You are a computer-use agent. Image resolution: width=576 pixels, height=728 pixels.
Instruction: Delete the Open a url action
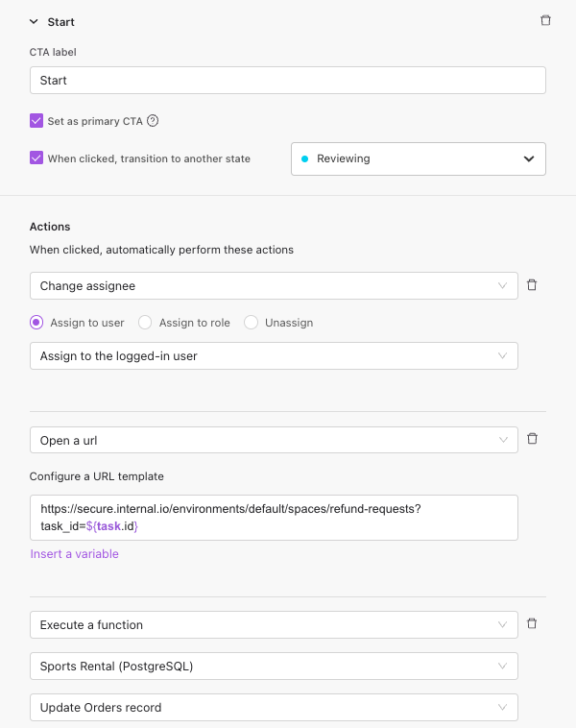click(533, 439)
